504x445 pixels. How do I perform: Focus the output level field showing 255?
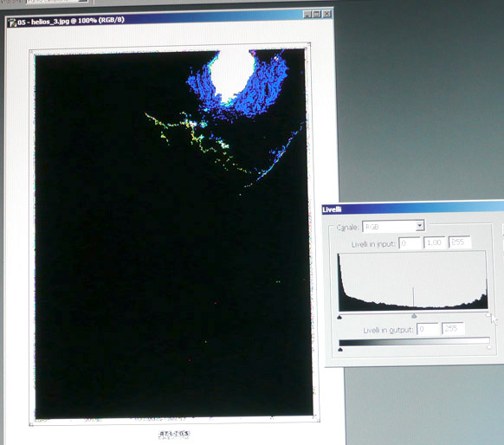click(453, 328)
